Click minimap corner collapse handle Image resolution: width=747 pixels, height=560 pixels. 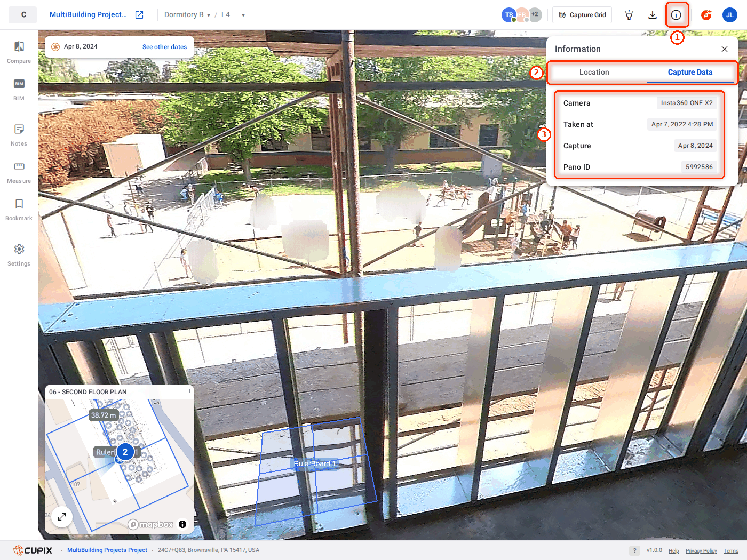pyautogui.click(x=188, y=391)
